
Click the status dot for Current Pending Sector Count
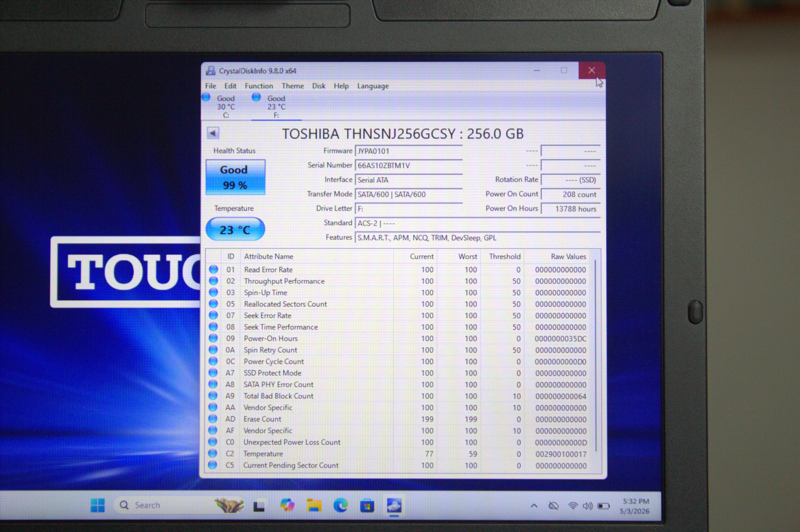click(x=212, y=465)
